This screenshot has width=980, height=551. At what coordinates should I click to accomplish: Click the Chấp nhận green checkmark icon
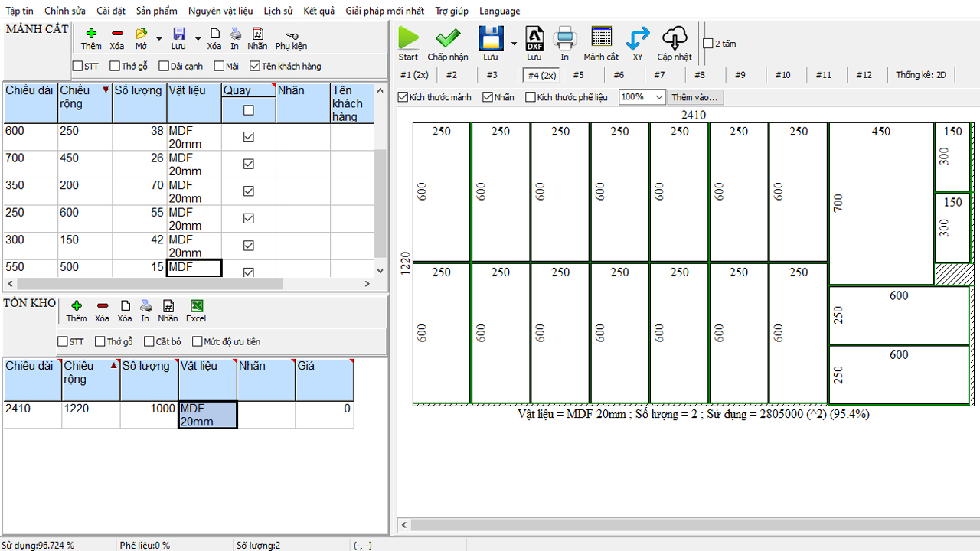pyautogui.click(x=447, y=38)
